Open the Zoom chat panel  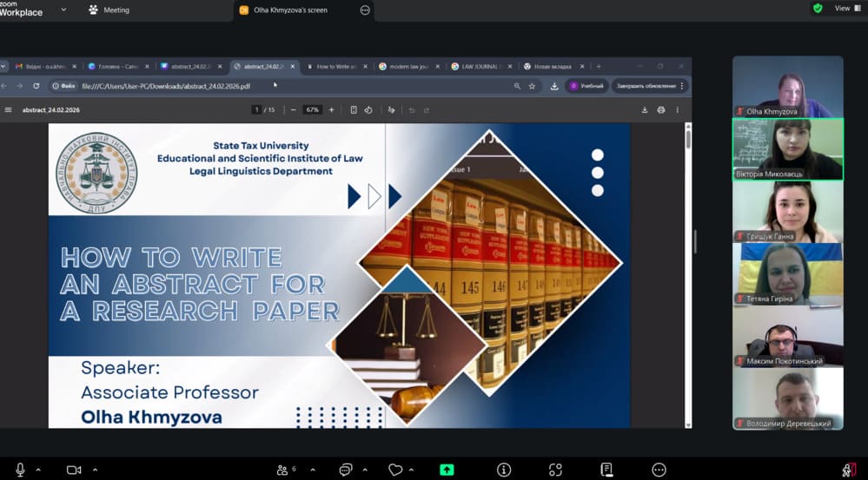pyautogui.click(x=345, y=470)
